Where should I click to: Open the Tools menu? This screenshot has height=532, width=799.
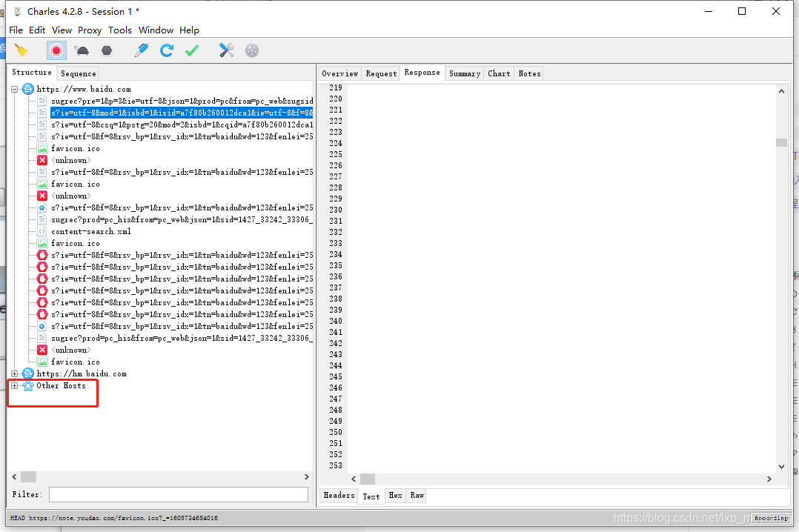point(120,30)
